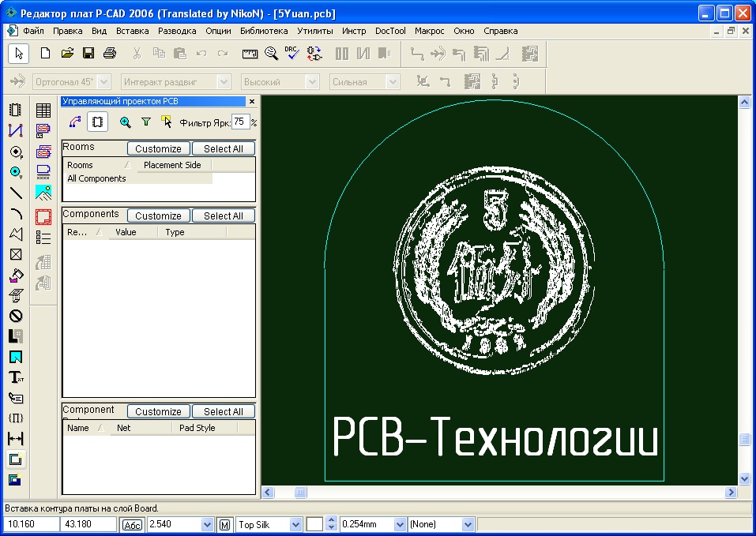Click the Фильтр Ярк percentage field

[x=240, y=122]
